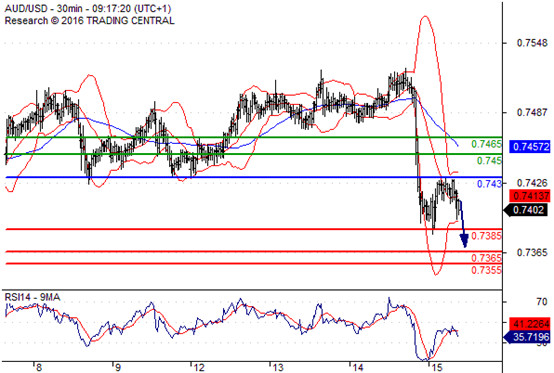The height and width of the screenshot is (373, 554).
Task: Select the blue 0.743 pivot label
Action: (489, 184)
